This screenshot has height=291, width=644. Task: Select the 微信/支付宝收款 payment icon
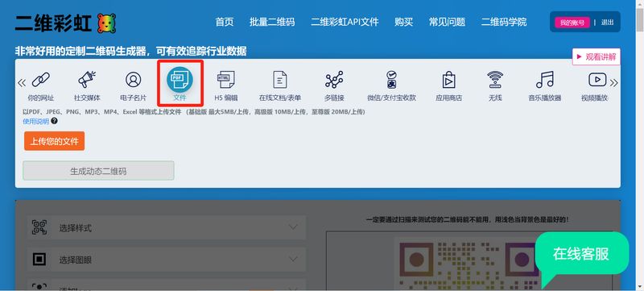point(391,80)
